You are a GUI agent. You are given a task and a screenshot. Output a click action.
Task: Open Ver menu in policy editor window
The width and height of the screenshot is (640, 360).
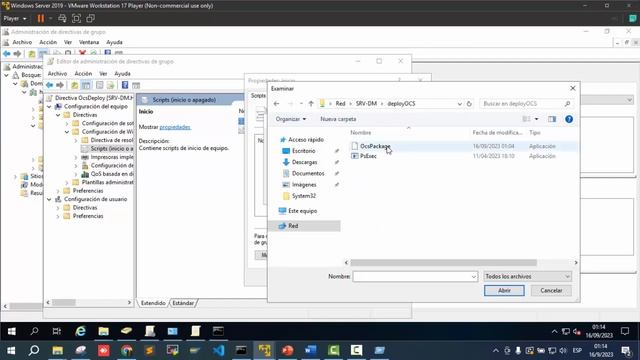[x=103, y=73]
